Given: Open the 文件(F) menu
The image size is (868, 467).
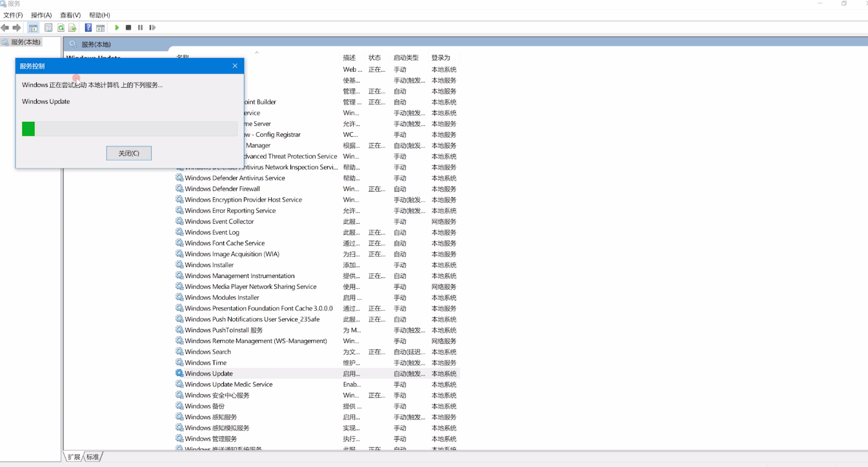Looking at the screenshot, I should click(x=13, y=15).
